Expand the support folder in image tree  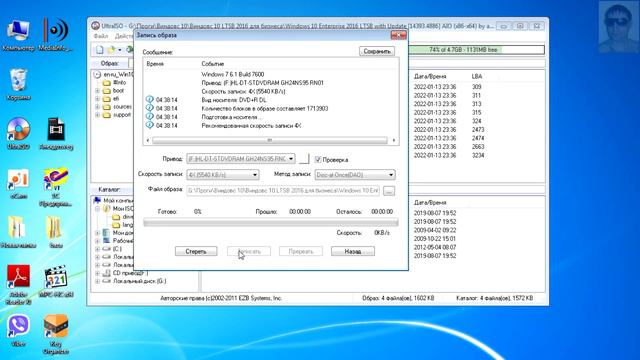(x=98, y=115)
